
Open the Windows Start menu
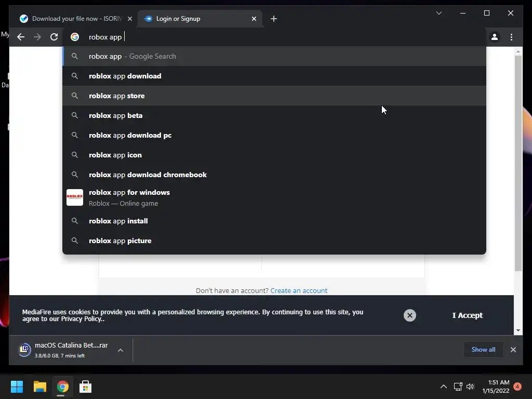[x=17, y=387]
